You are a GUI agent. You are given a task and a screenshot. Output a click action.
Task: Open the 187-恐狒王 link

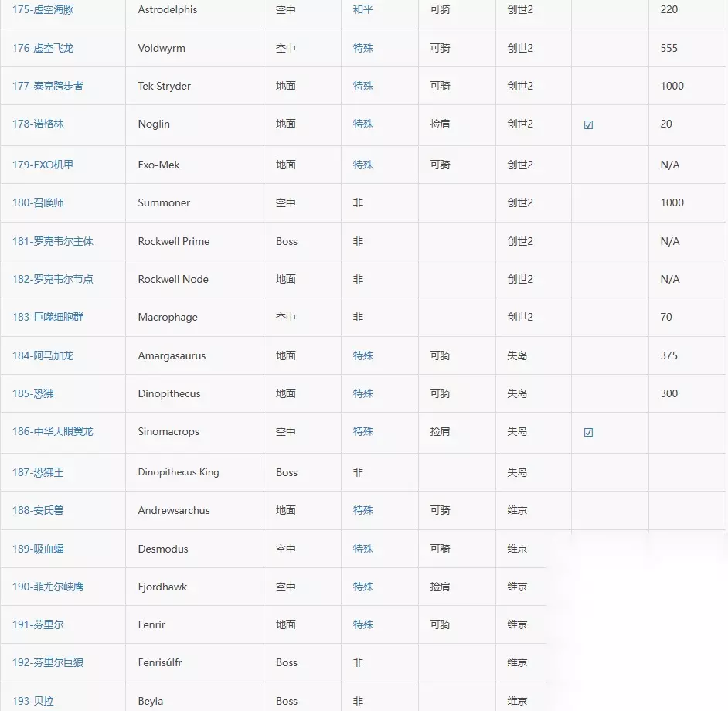[38, 472]
